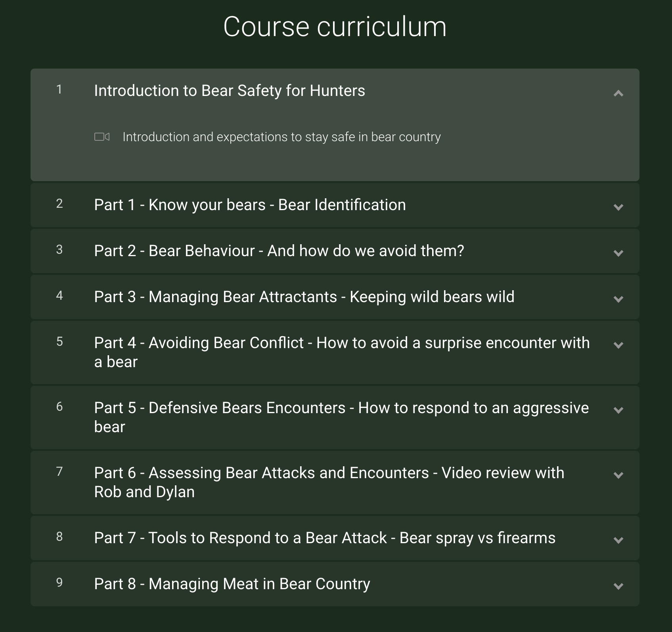The height and width of the screenshot is (632, 672).
Task: Expand Part 1 Know your bears chevron
Action: [618, 207]
